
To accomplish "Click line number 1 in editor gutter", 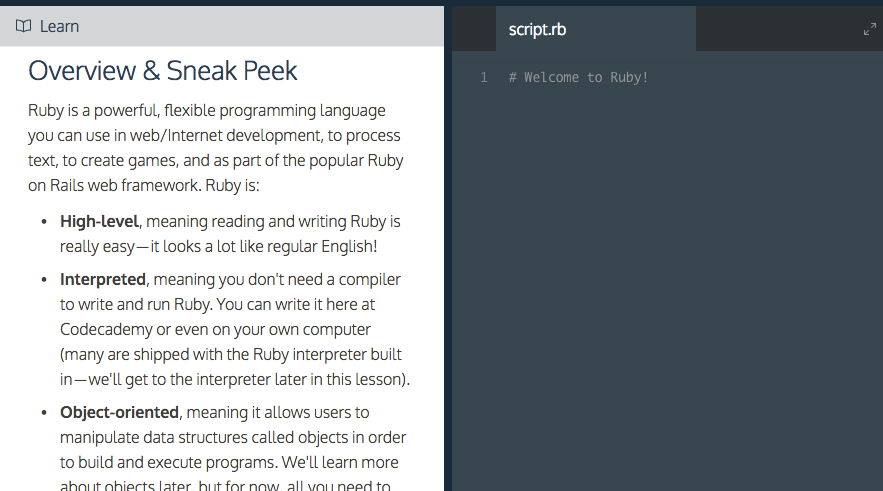I will 484,77.
